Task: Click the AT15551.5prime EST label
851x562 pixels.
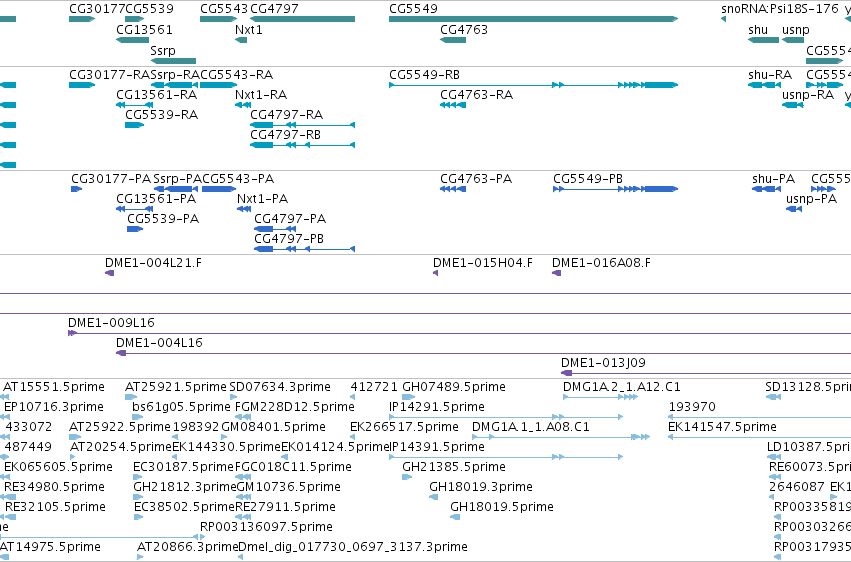Action: [54, 387]
